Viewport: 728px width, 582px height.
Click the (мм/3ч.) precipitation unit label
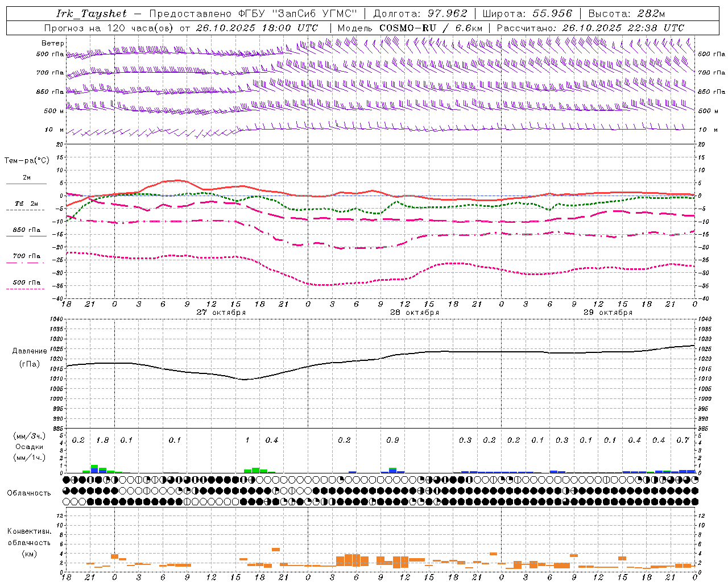click(x=30, y=436)
